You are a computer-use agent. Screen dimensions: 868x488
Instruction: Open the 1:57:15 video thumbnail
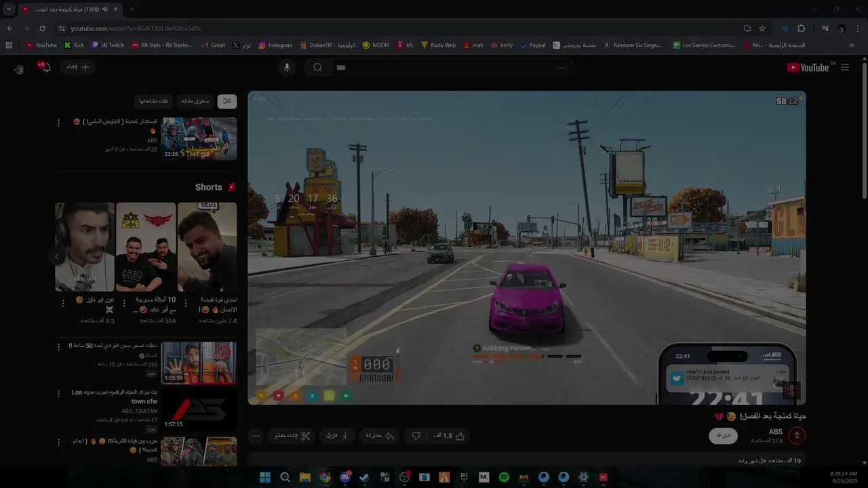(x=199, y=409)
